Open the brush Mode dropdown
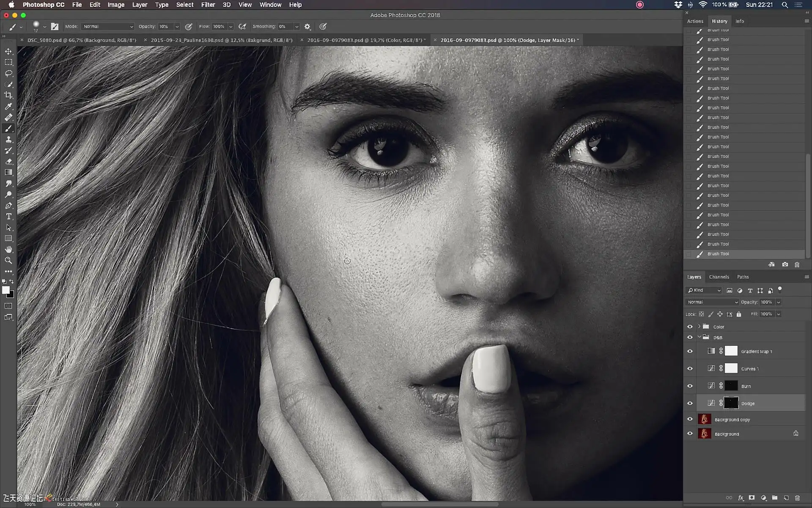Screen dimensions: 812x508 click(x=108, y=27)
